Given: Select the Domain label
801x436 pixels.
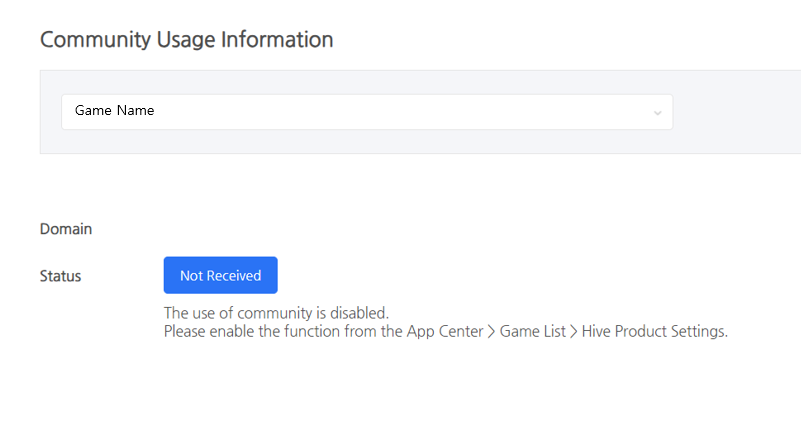Looking at the screenshot, I should tap(66, 229).
